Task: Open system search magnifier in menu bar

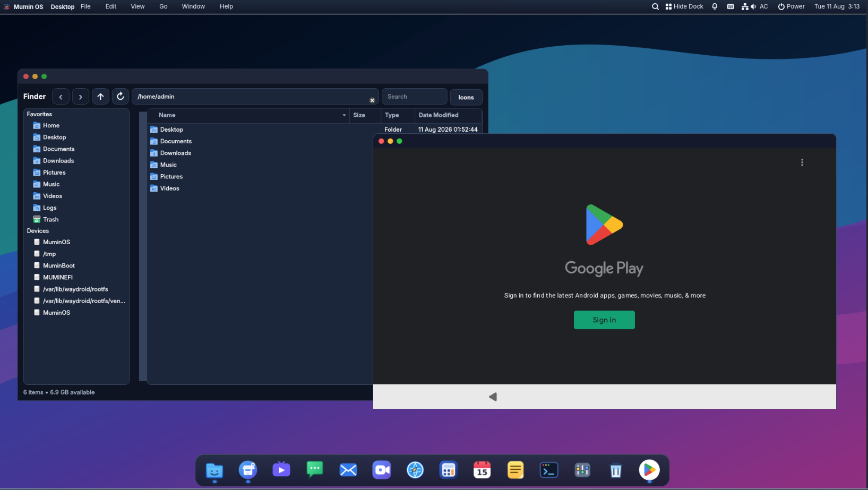Action: click(x=655, y=6)
